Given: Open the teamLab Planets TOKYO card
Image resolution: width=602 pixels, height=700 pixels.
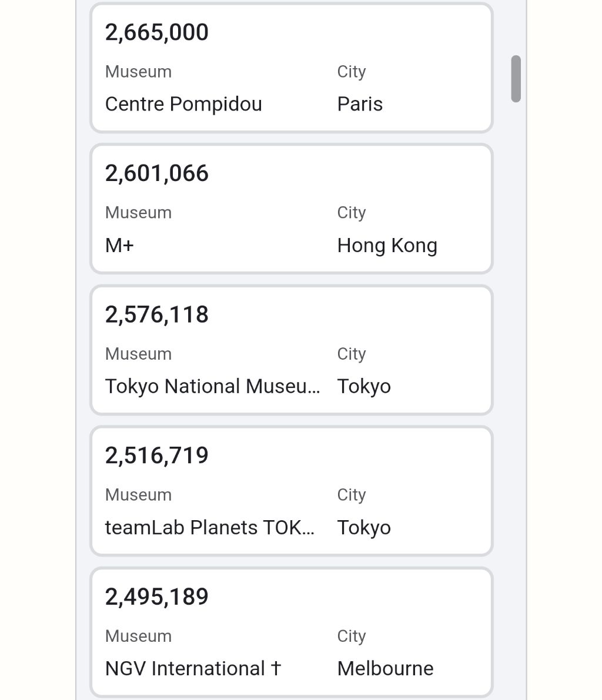Looking at the screenshot, I should 292,491.
